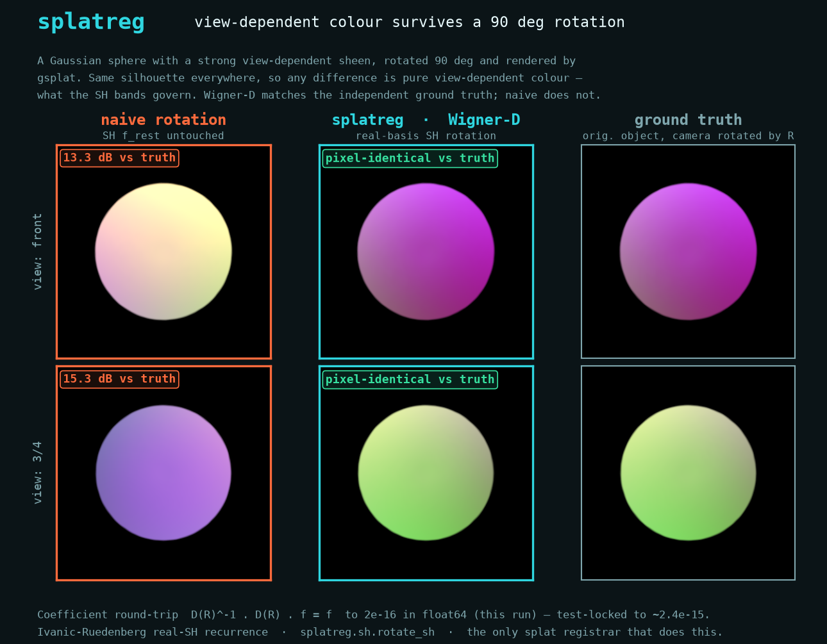Image resolution: width=827 pixels, height=644 pixels.
Task: Select the 'ground truth' column heading
Action: [688, 120]
